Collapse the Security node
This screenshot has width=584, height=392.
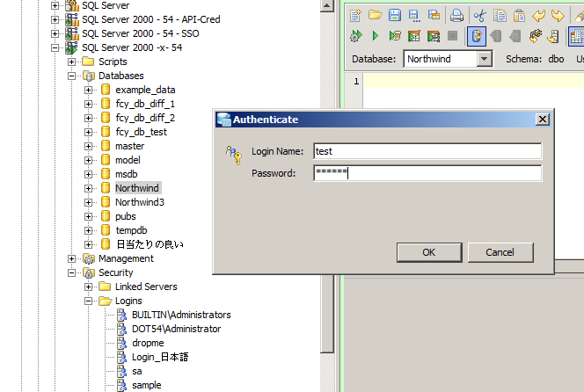pyautogui.click(x=71, y=272)
